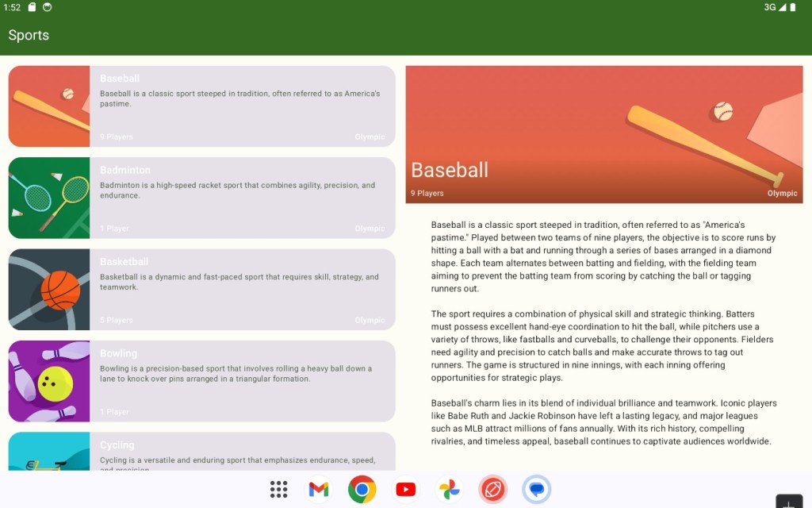Select the Badminton list card
Screen dimensions: 812x508
[242, 198]
